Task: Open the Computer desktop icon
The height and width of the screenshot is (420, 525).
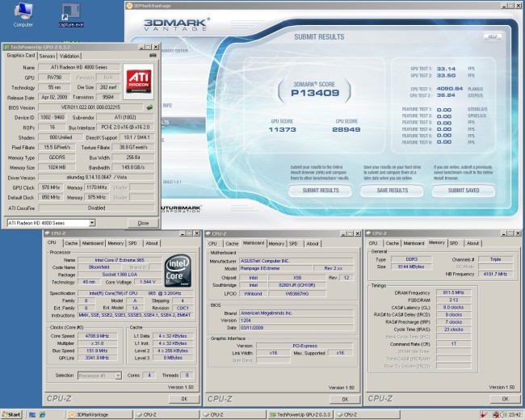Action: coord(23,15)
